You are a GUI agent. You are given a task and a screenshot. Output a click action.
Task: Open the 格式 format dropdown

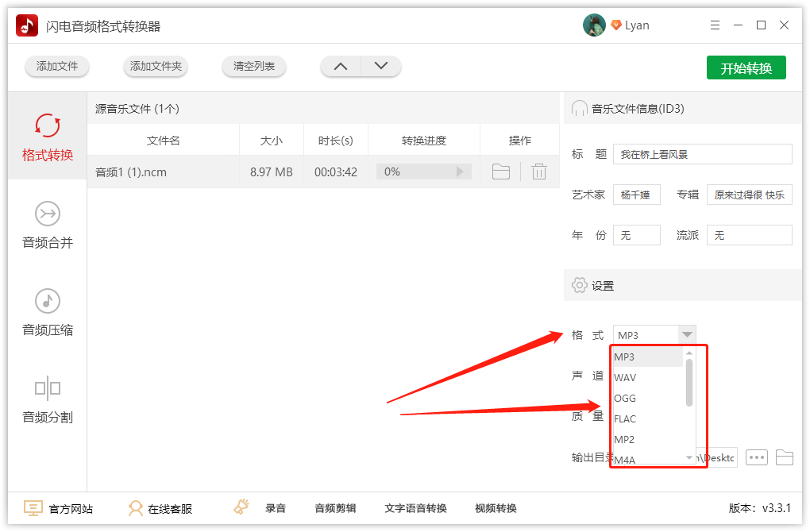click(x=688, y=334)
